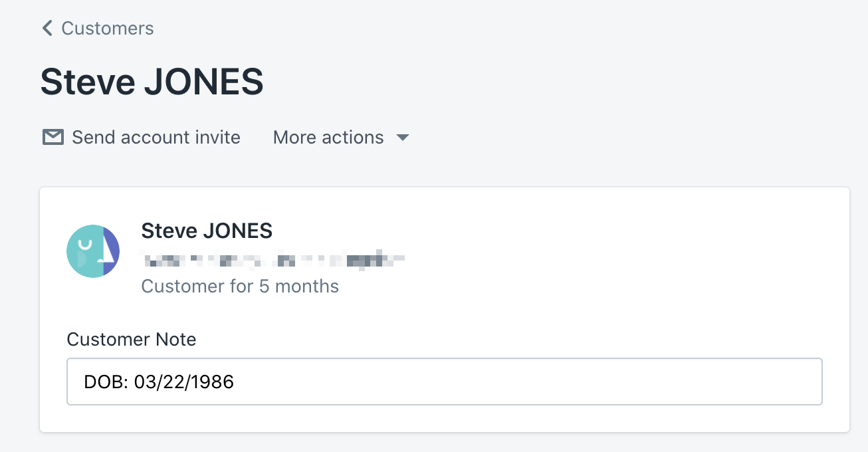Screen dimensions: 868x452
Task: Select the Steve JONES name in card
Action: [x=207, y=231]
